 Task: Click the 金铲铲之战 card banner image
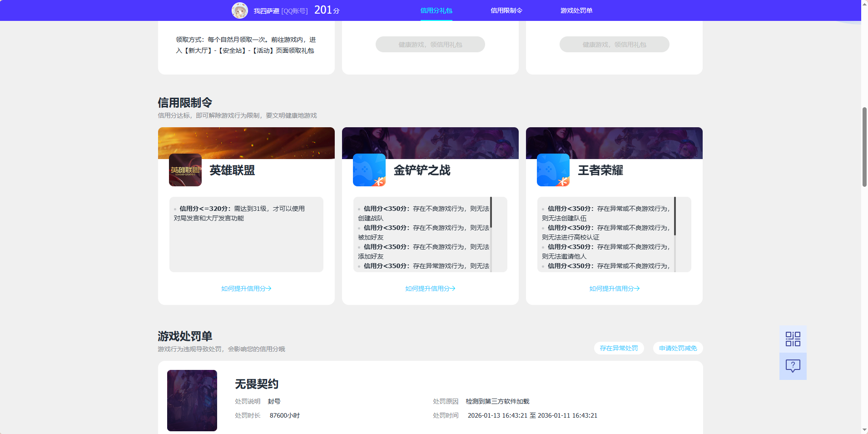tap(430, 143)
